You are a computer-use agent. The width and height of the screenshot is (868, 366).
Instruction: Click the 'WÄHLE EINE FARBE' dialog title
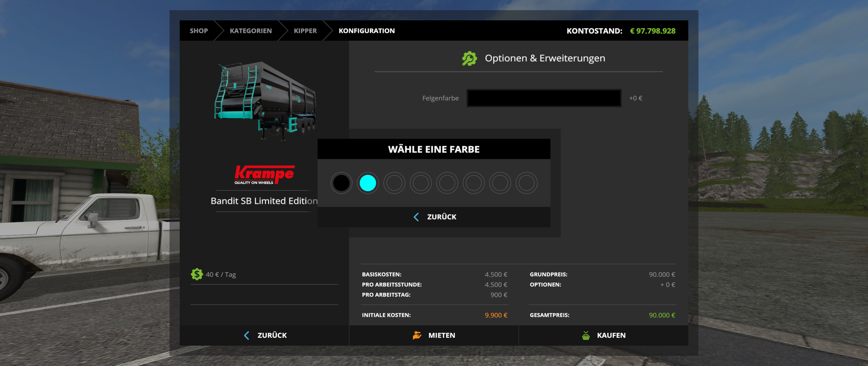point(434,149)
